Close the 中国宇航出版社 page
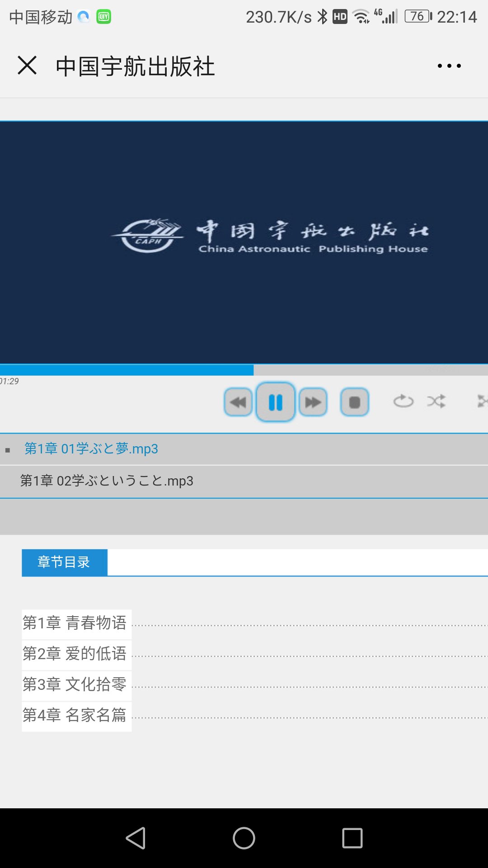Viewport: 488px width, 868px height. coord(27,66)
